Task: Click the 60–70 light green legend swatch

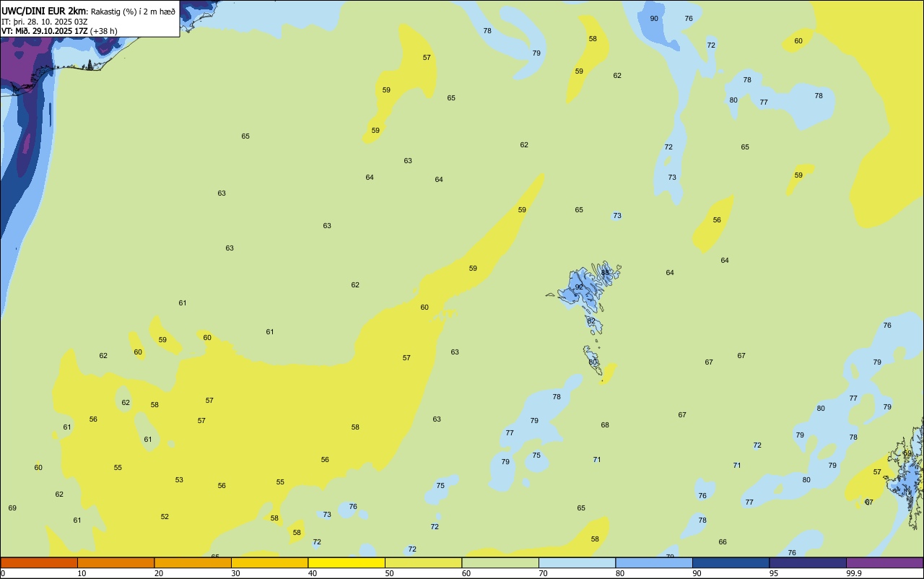Action: 500,562
